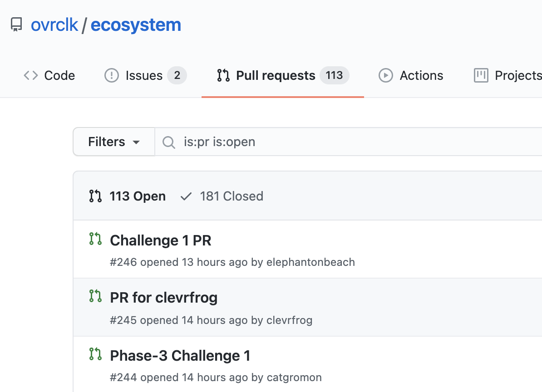Open the ecosystem repository link
Screen dimensions: 542x392
136,24
